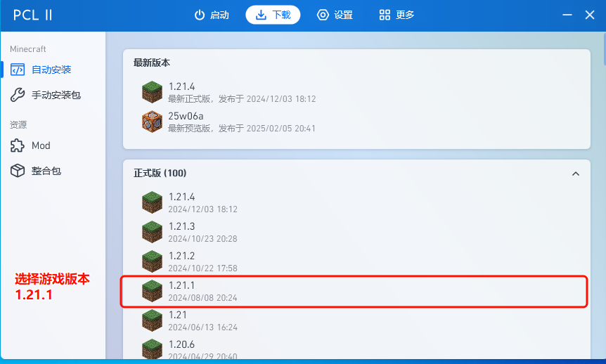Select version 1.21.1 from release list
The width and height of the screenshot is (606, 364).
click(x=354, y=292)
